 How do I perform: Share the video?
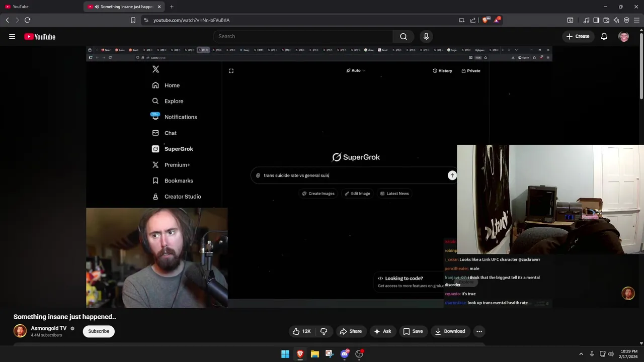pos(350,331)
